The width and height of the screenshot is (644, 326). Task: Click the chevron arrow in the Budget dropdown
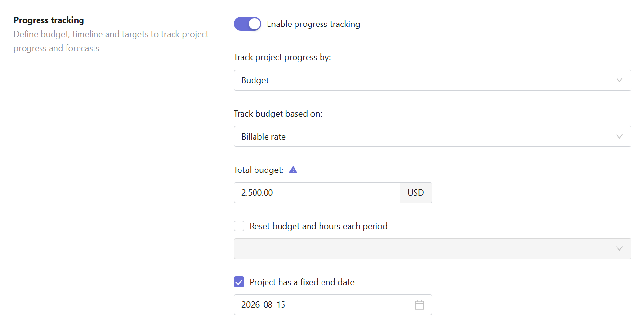pyautogui.click(x=619, y=80)
